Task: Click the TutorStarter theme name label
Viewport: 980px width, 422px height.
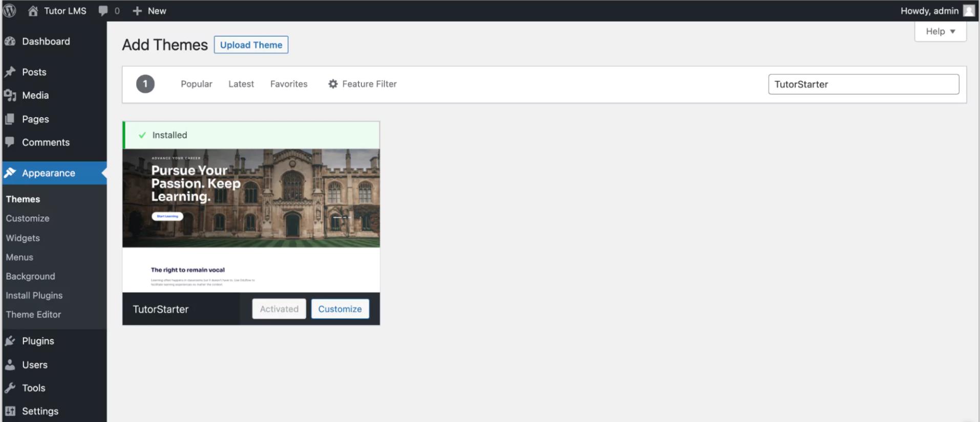Action: [161, 309]
